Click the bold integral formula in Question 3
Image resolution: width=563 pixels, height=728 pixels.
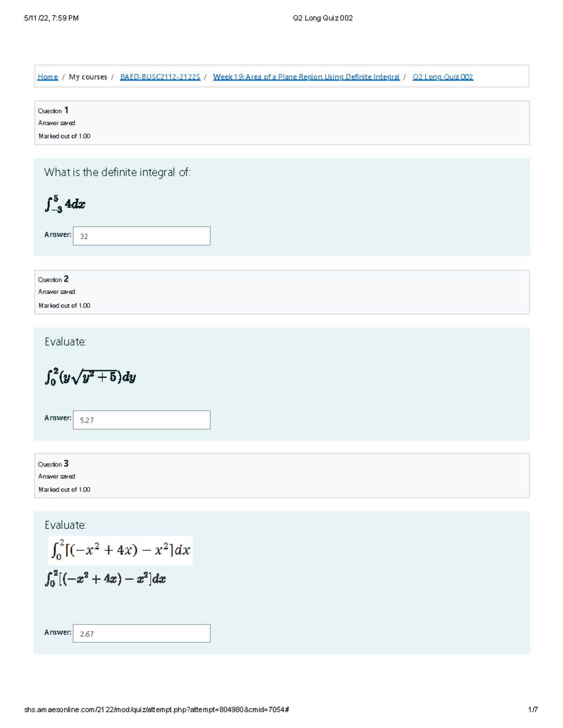(x=106, y=578)
